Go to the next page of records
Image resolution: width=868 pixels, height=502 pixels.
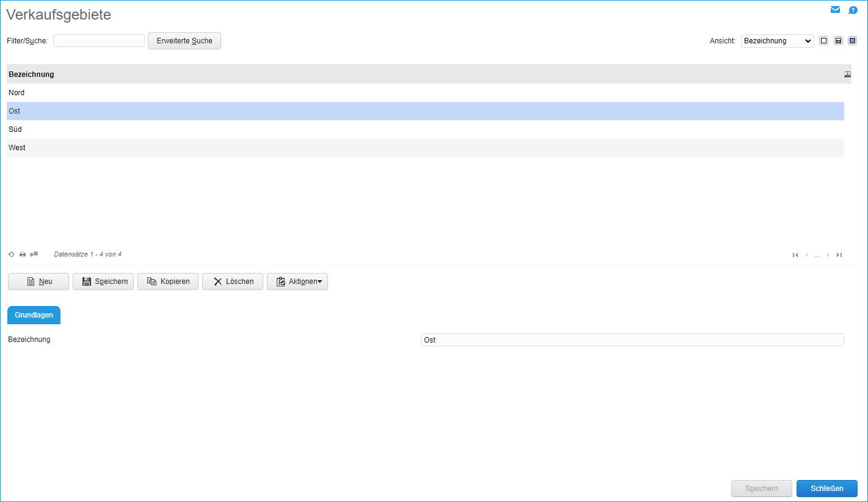(x=828, y=255)
